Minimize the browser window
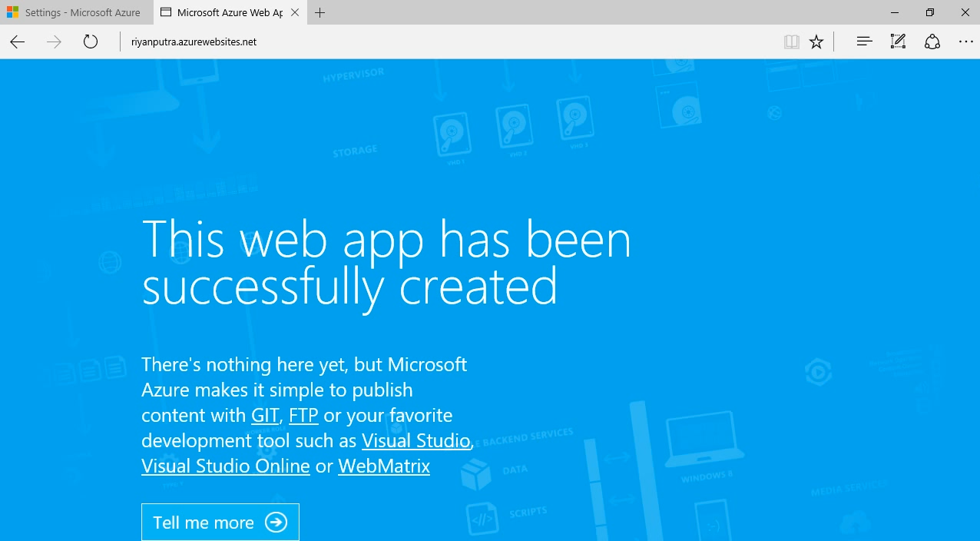980x541 pixels. (895, 12)
